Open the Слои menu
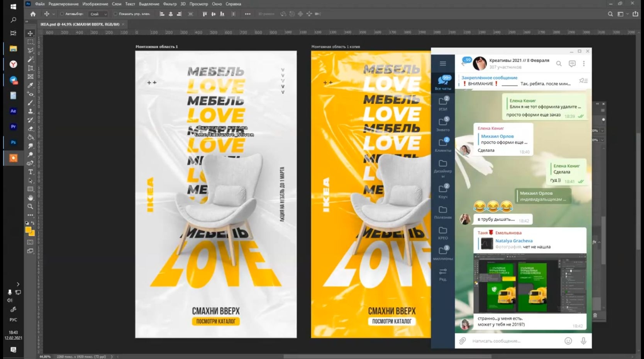This screenshot has height=359, width=644. coord(117,4)
